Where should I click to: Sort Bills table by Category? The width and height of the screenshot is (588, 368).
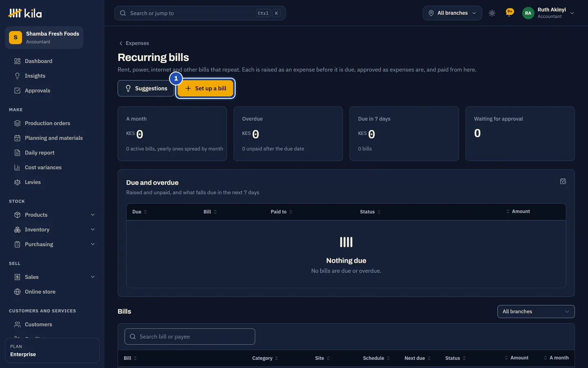click(265, 358)
